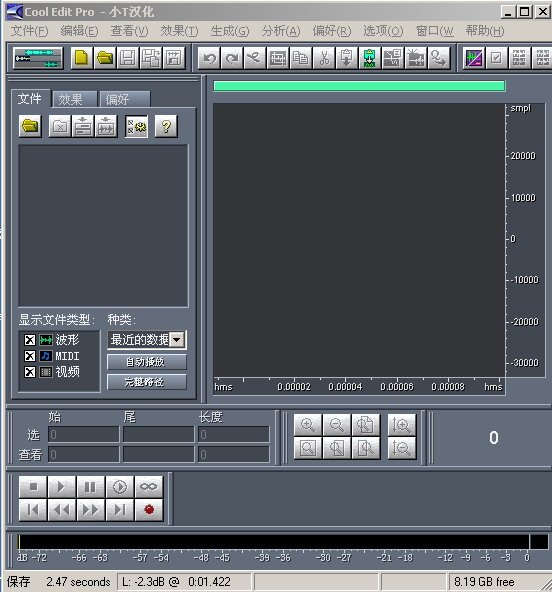Toggle 自动播放 auto-play button

(x=146, y=362)
